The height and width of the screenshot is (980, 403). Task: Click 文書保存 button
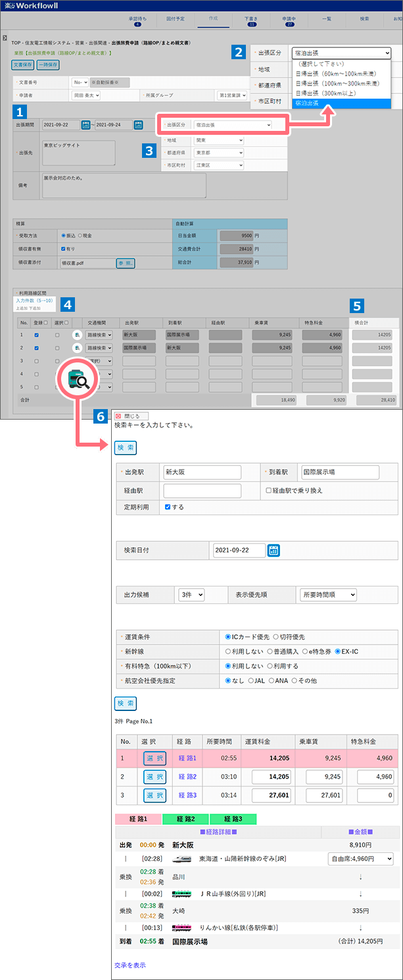pos(24,65)
